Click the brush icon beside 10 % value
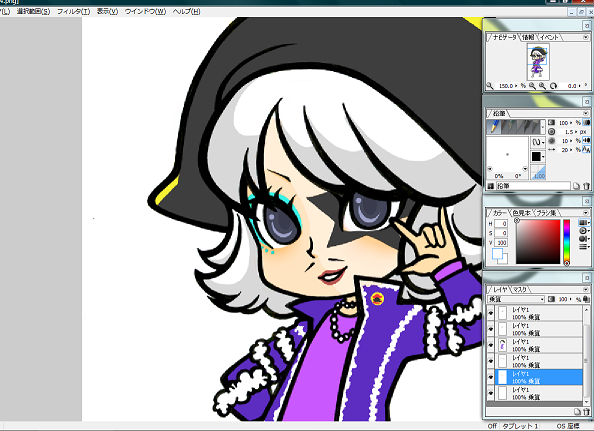This screenshot has width=594, height=431. click(x=552, y=141)
